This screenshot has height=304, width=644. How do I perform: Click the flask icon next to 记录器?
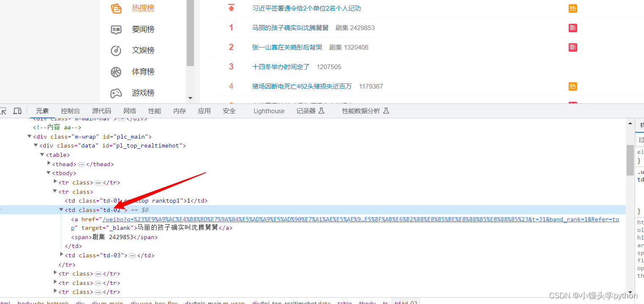(321, 111)
